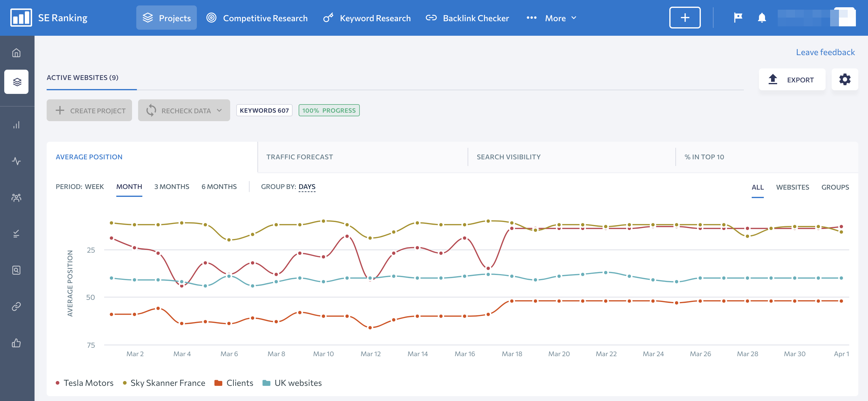Click the Leave feedback link
The width and height of the screenshot is (868, 401).
tap(825, 52)
